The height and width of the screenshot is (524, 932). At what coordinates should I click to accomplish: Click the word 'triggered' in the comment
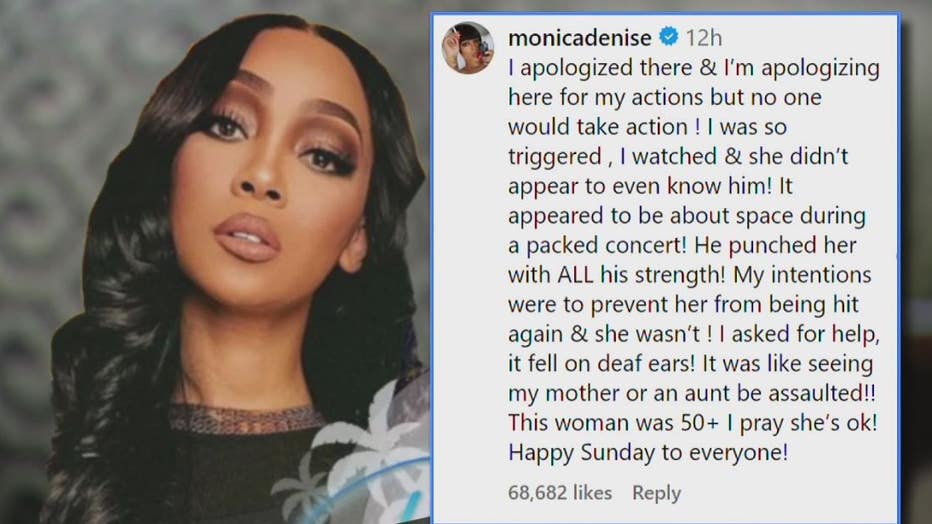[555, 157]
